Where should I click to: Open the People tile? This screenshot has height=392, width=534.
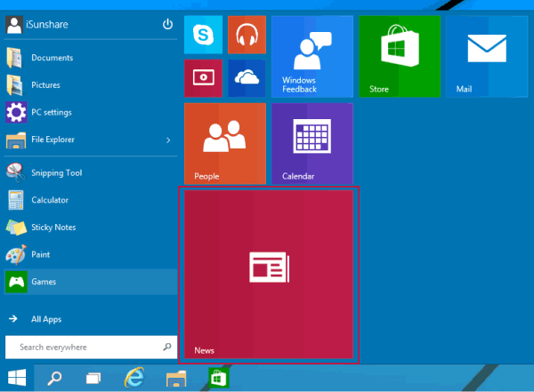225,144
